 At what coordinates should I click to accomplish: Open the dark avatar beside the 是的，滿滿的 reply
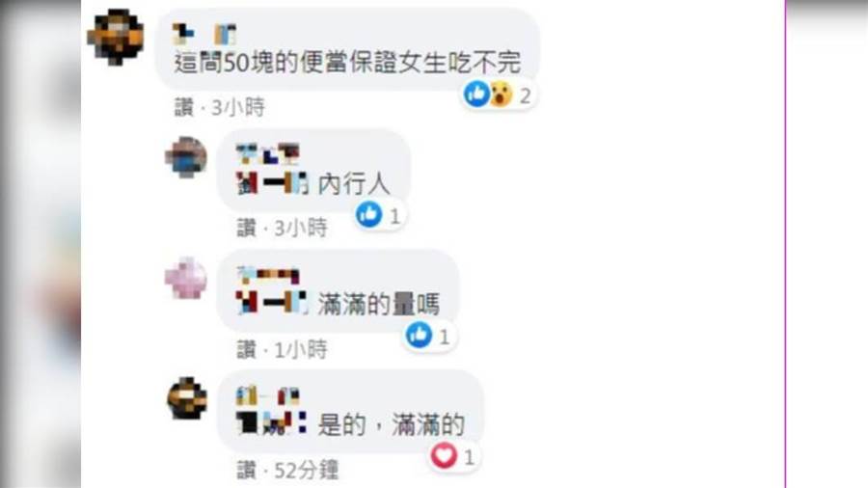click(187, 398)
